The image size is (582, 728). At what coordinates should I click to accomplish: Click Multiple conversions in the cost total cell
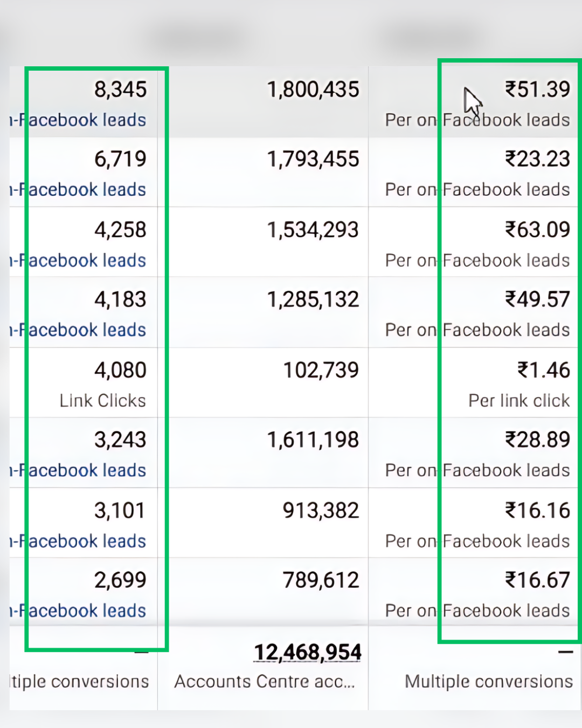tap(489, 682)
